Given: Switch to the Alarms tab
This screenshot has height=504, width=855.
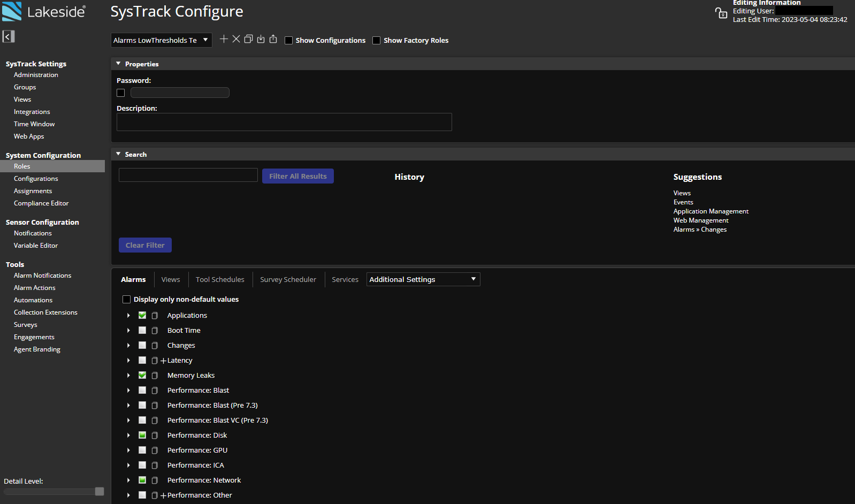Looking at the screenshot, I should (133, 279).
